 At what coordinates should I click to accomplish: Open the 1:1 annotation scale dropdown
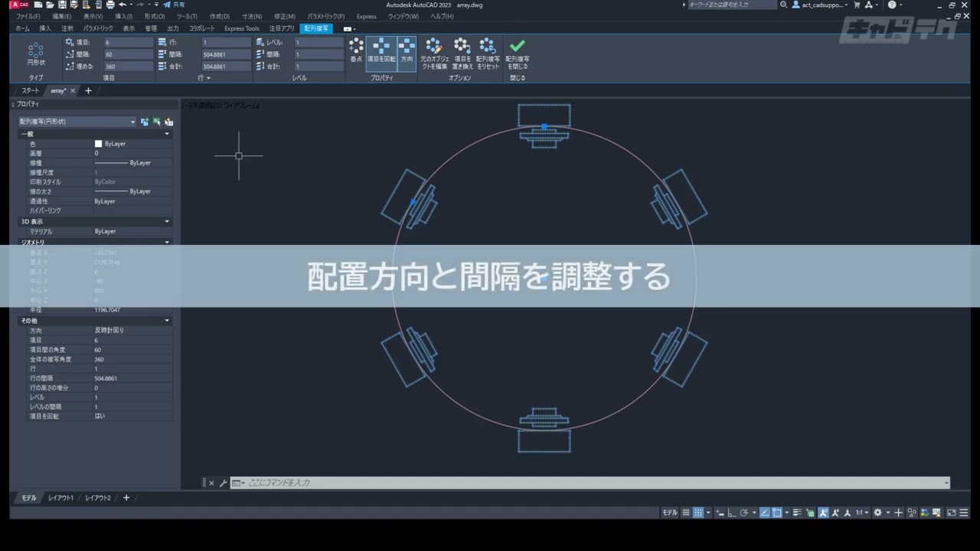coord(862,513)
